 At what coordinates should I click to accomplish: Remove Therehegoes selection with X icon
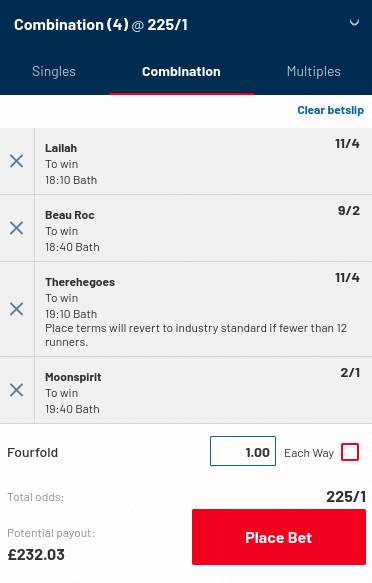(17, 309)
